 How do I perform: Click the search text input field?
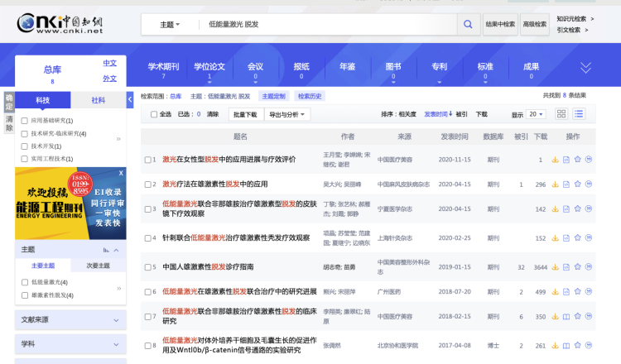pyautogui.click(x=329, y=25)
